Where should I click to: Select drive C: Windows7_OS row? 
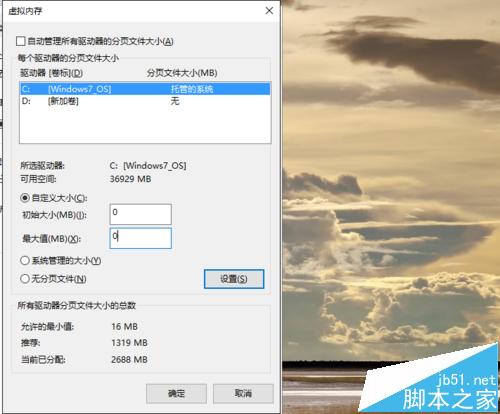click(x=145, y=89)
